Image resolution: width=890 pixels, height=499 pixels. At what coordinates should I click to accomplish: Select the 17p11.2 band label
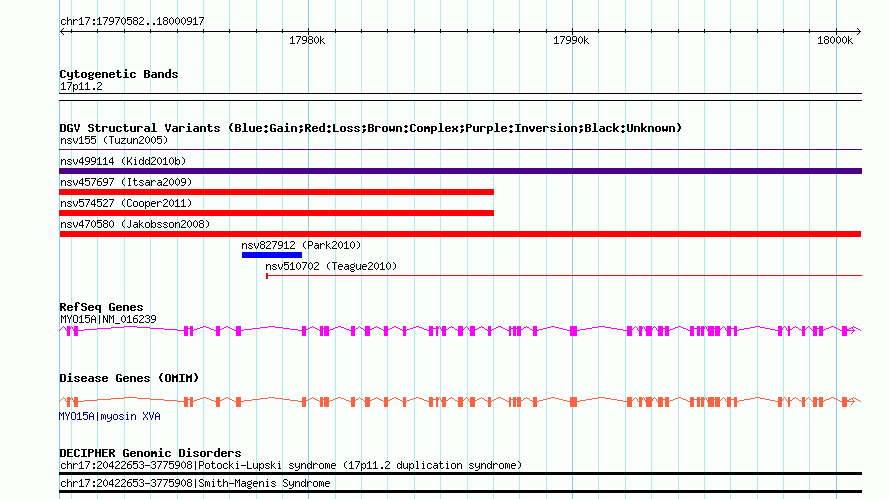pos(81,86)
